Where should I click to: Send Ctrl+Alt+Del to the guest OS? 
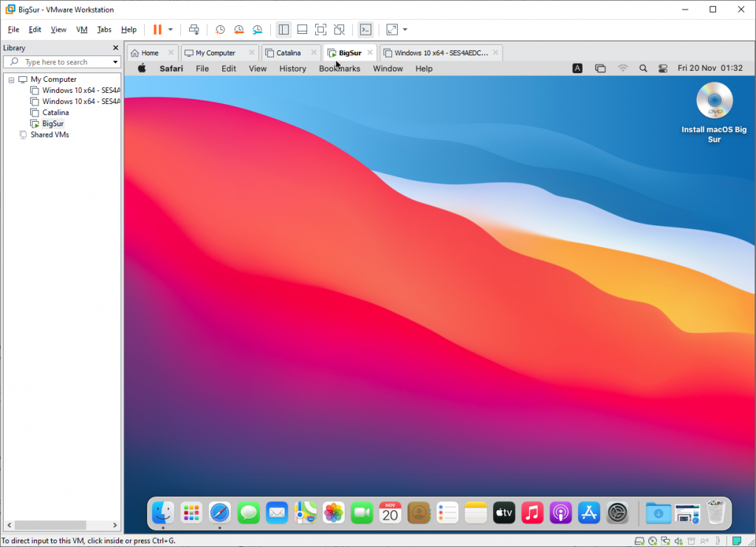click(193, 30)
